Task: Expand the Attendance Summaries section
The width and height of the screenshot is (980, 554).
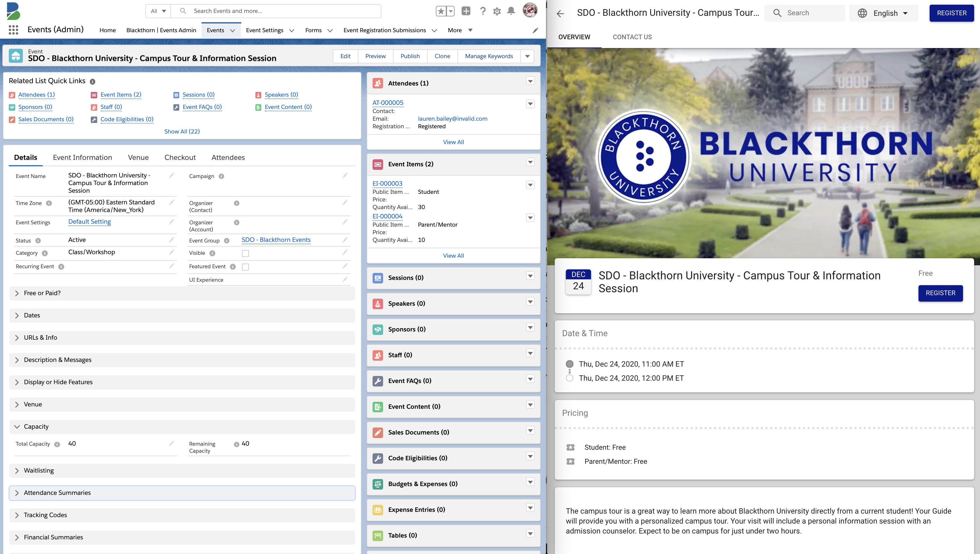Action: click(x=182, y=493)
